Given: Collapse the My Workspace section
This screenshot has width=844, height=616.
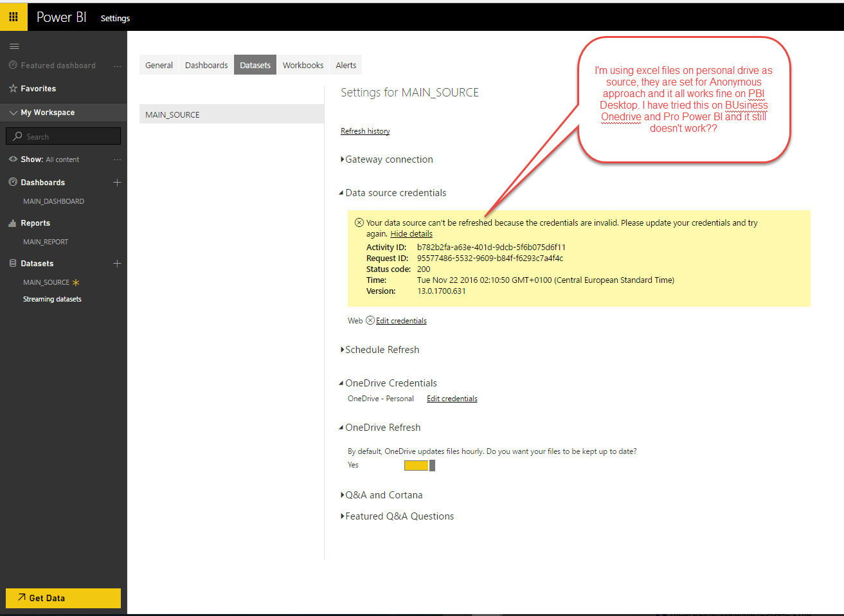Looking at the screenshot, I should [13, 113].
